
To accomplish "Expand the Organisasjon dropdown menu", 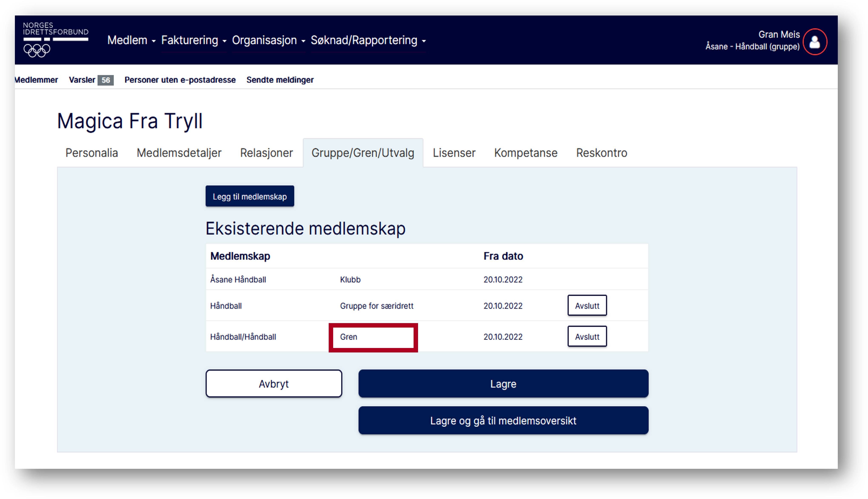I will point(268,40).
